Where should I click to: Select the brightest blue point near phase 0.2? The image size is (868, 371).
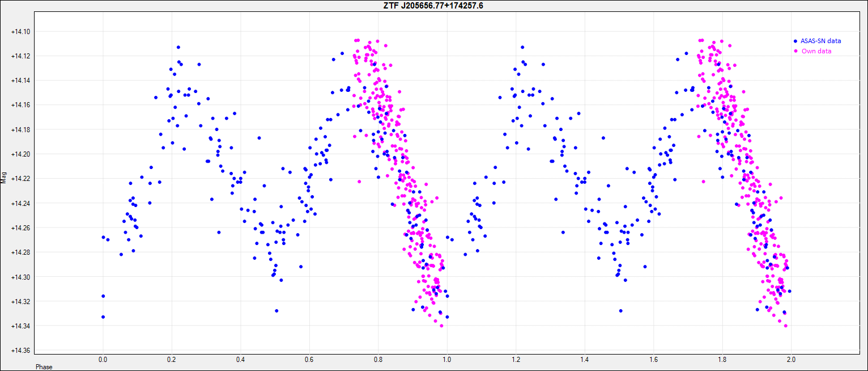click(178, 47)
